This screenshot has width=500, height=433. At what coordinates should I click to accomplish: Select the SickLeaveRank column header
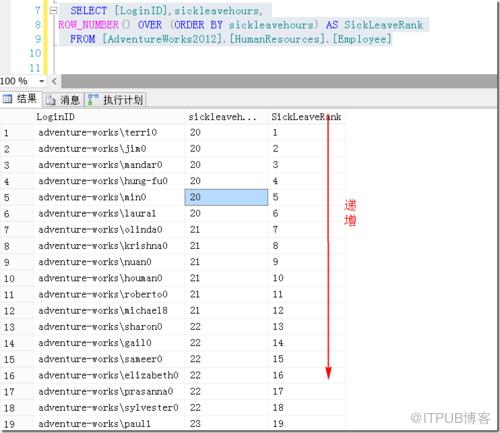coord(306,117)
